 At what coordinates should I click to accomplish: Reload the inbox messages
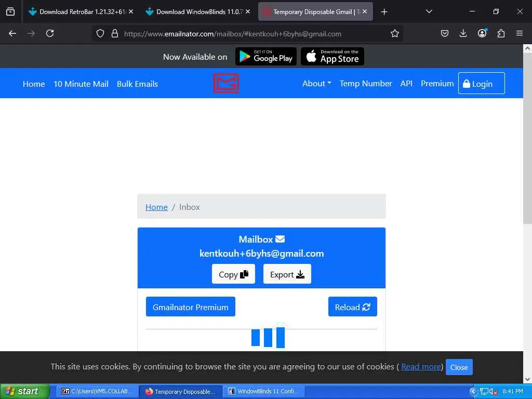[353, 307]
